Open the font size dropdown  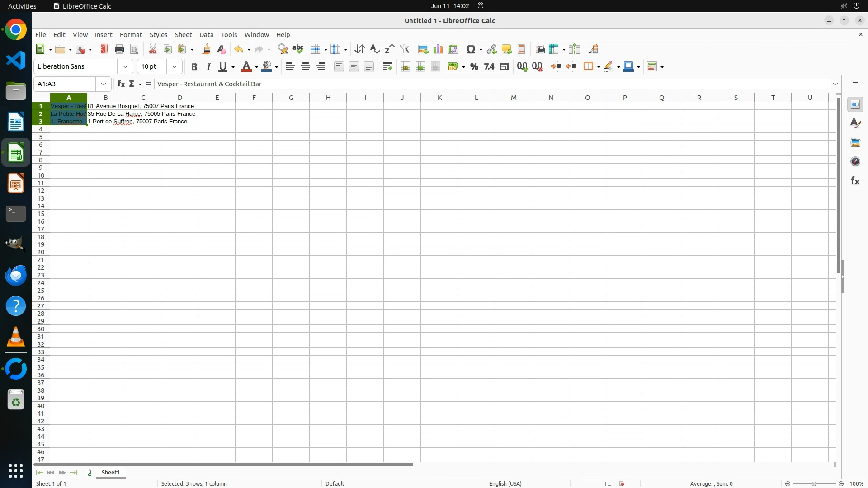(x=175, y=67)
